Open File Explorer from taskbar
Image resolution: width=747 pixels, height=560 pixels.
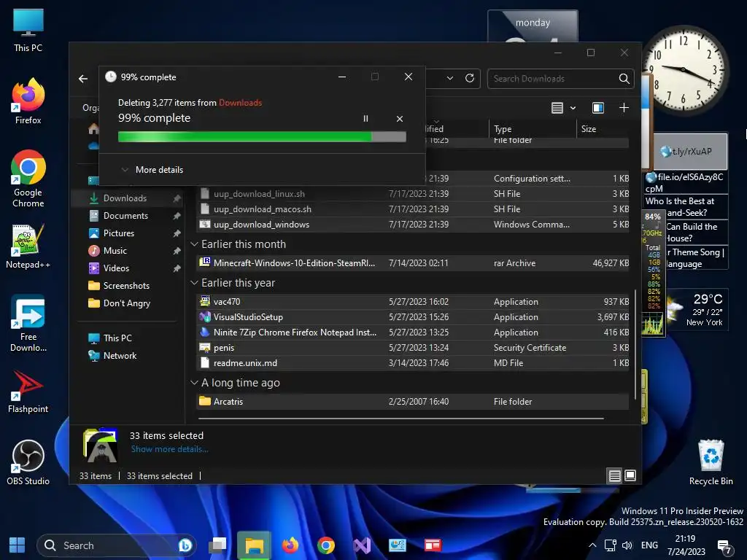[x=254, y=545]
